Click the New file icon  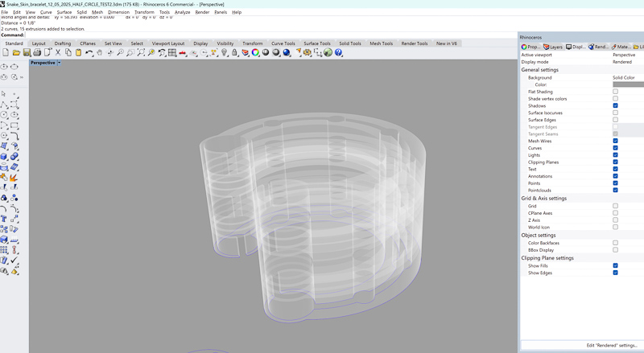tap(6, 53)
